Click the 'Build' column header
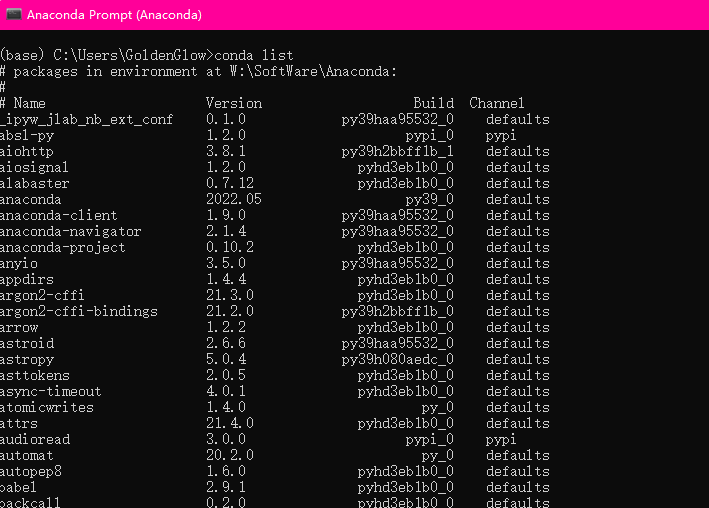This screenshot has width=709, height=508. (433, 103)
